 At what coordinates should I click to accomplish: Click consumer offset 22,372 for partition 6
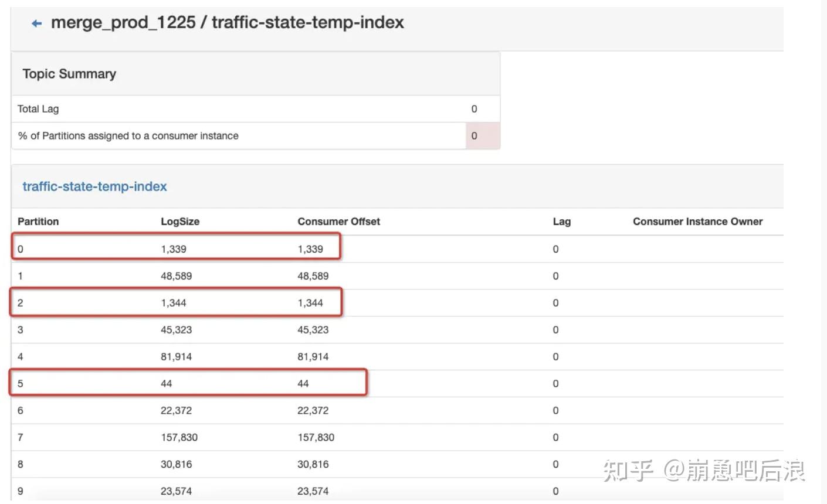click(313, 411)
